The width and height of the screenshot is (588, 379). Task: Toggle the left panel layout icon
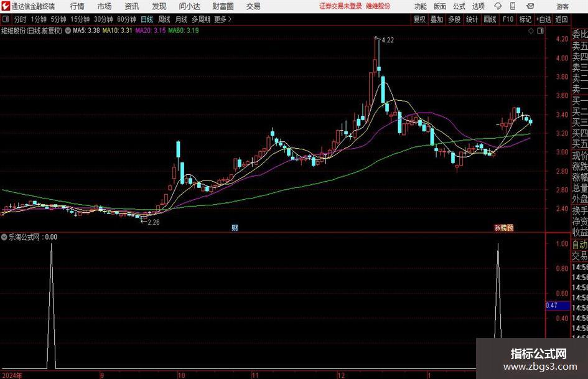6,19
